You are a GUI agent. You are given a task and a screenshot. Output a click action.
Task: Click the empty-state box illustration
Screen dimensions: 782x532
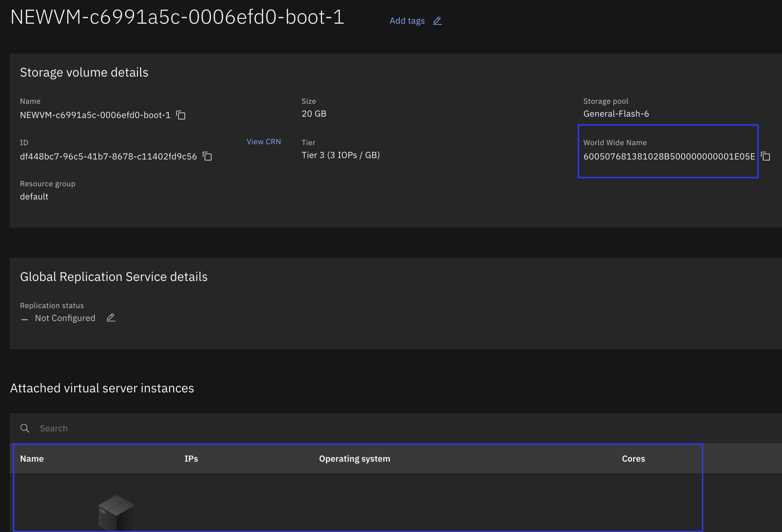pos(116,513)
